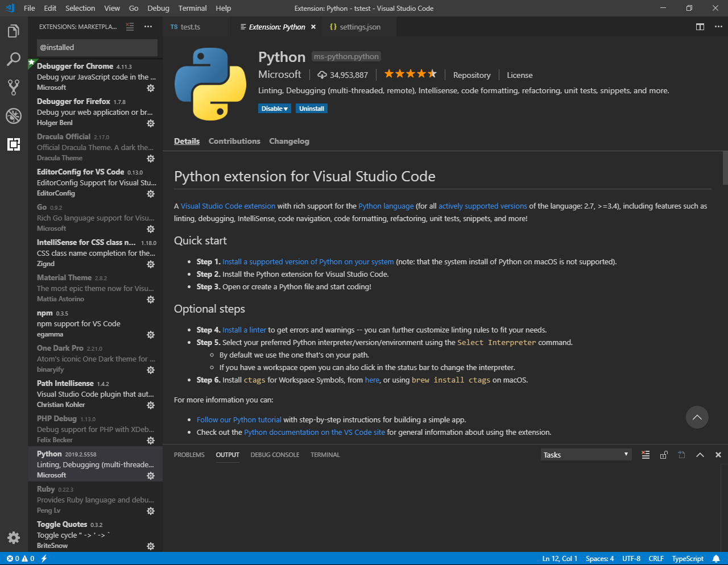Image resolution: width=728 pixels, height=565 pixels.
Task: Close the Extension: Python tab
Action: (313, 27)
